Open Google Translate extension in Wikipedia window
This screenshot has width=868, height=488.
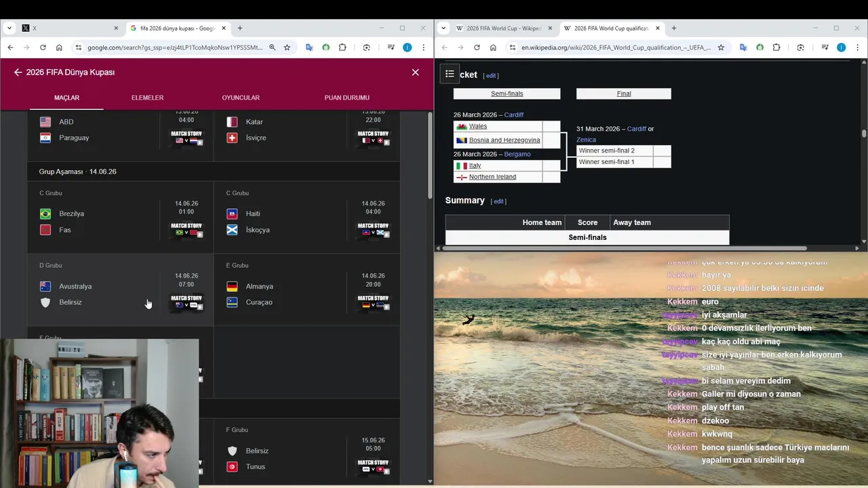tap(743, 47)
